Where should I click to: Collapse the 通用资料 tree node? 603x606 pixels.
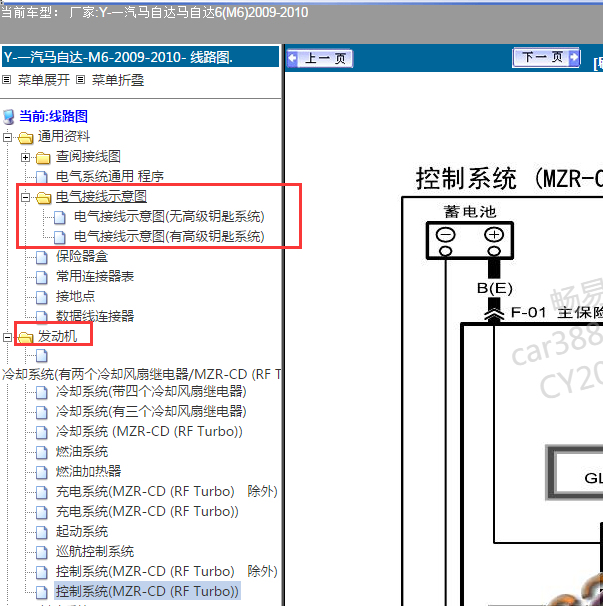(x=7, y=137)
